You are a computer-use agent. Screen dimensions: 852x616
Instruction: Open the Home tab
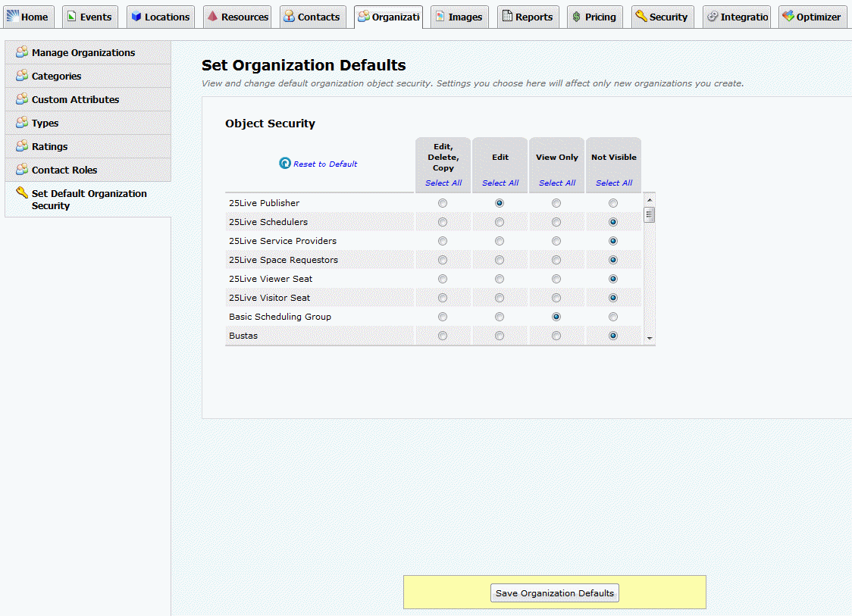(x=28, y=17)
